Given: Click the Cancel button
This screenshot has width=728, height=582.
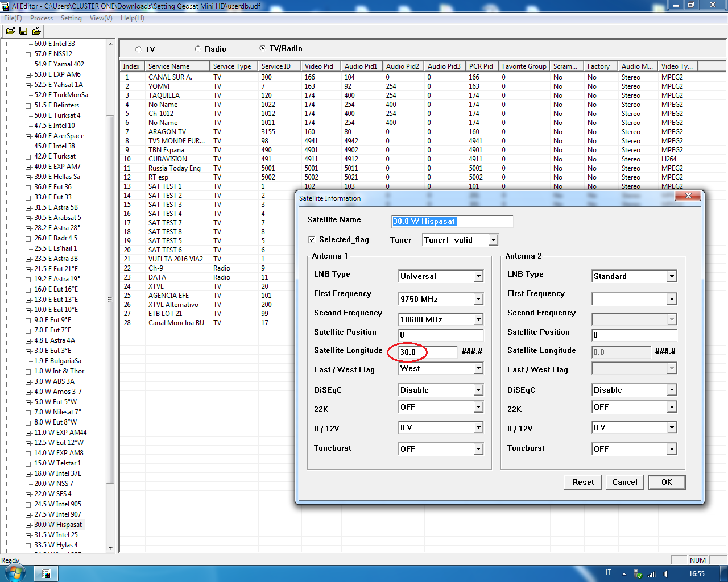Looking at the screenshot, I should pos(625,482).
